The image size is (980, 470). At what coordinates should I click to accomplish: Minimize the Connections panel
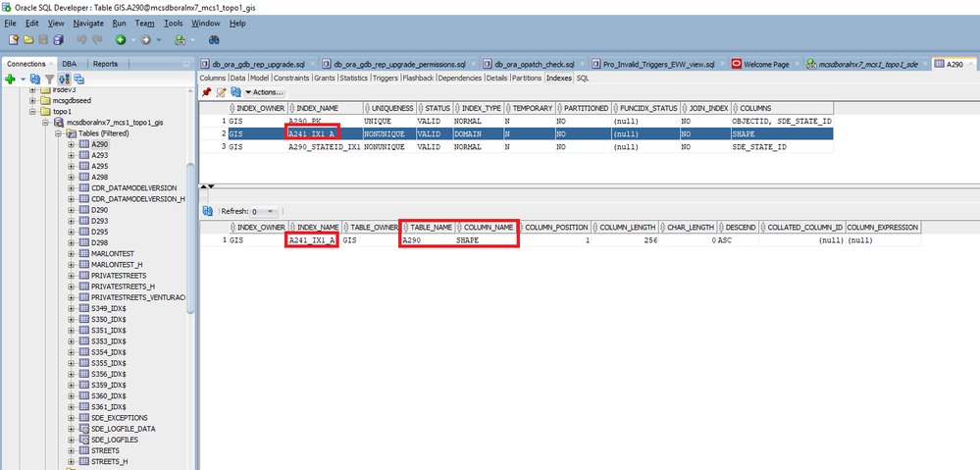pyautogui.click(x=186, y=64)
